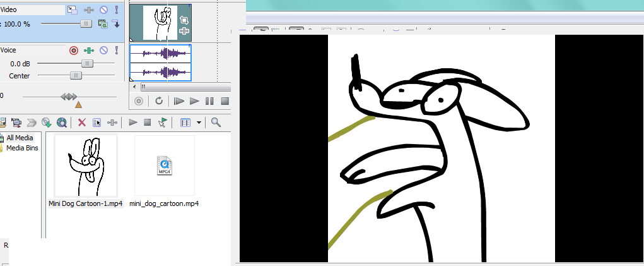Click Play From Start button
This screenshot has width=644, height=266.
point(179,101)
